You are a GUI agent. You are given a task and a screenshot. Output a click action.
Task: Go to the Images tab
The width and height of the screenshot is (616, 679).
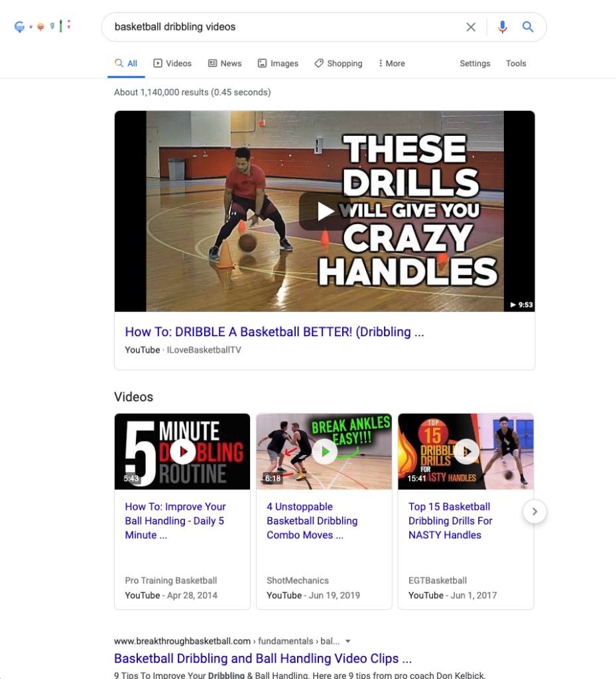click(278, 64)
